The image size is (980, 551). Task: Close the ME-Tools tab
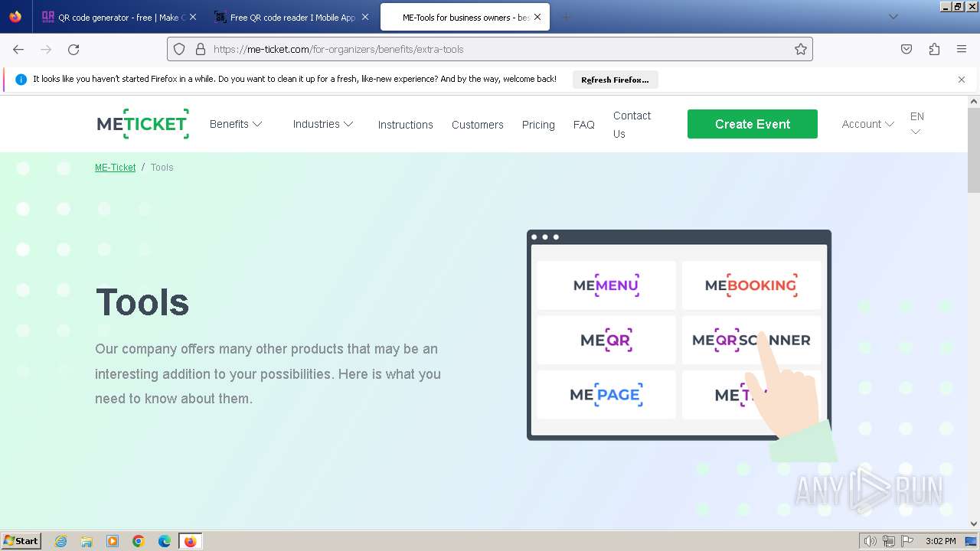point(537,17)
